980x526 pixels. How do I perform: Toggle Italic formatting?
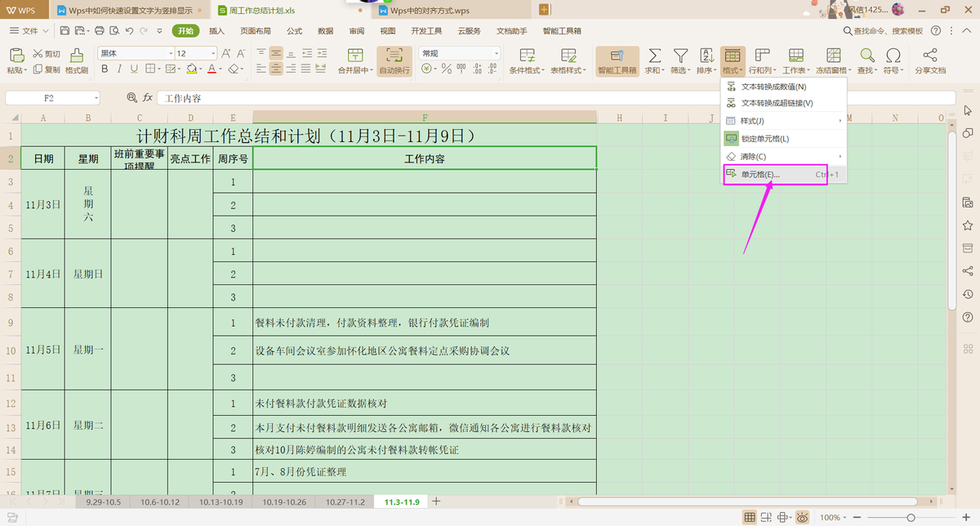[119, 69]
